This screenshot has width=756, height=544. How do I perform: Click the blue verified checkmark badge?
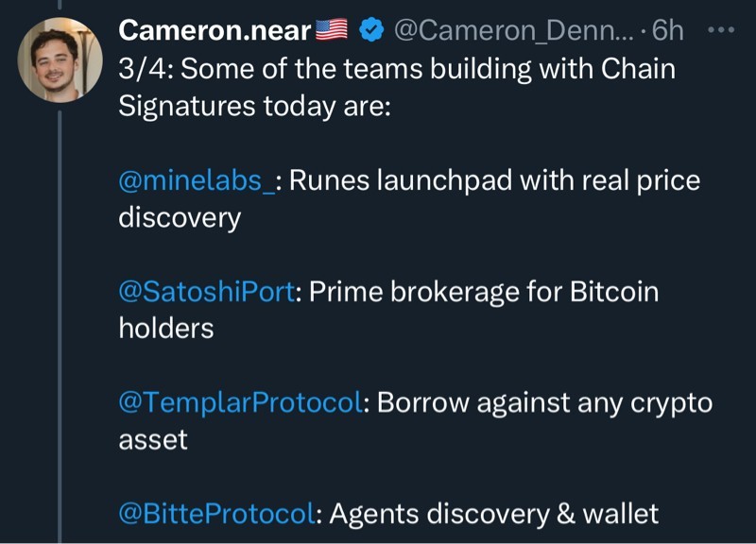tap(370, 30)
